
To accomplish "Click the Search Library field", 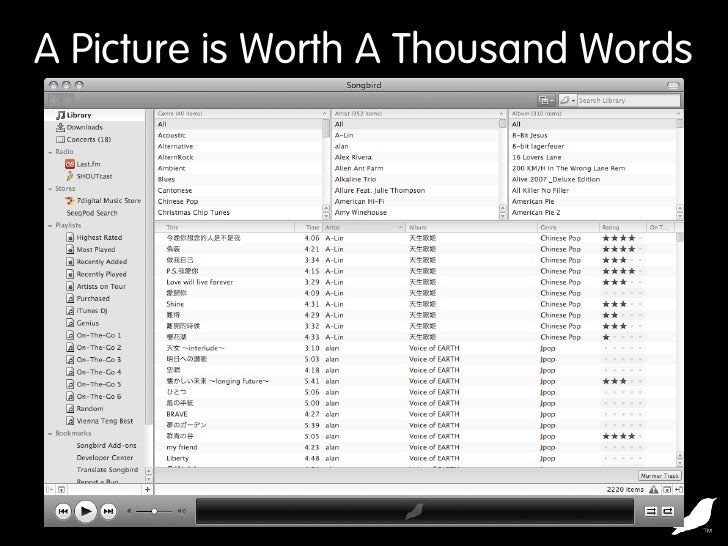I will click(x=629, y=100).
